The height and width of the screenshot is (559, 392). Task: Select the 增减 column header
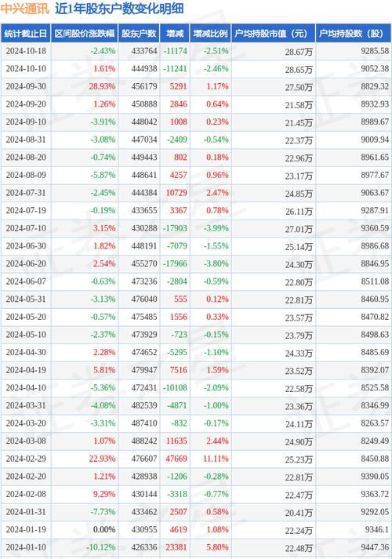(175, 34)
